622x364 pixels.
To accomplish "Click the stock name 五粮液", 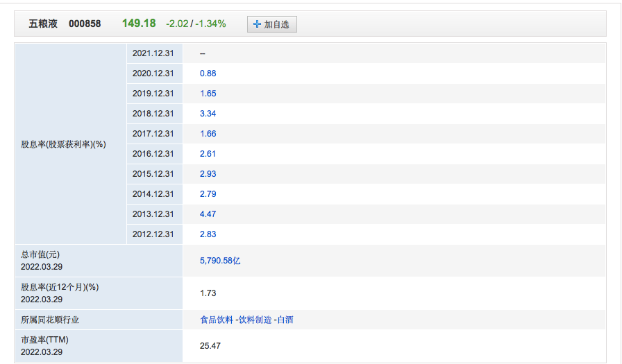I will (x=43, y=24).
